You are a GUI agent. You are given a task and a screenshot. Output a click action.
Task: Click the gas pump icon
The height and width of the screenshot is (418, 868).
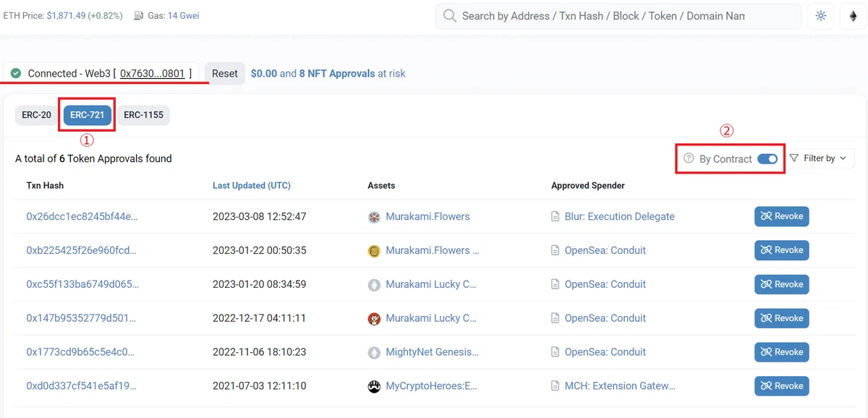[139, 15]
